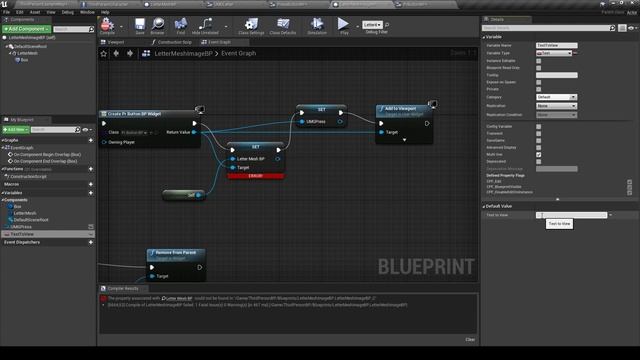Collapse the Graphs section

coord(2,140)
